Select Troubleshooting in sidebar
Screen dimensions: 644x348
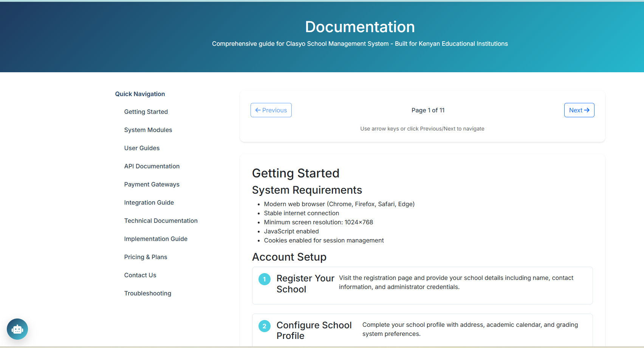(148, 293)
